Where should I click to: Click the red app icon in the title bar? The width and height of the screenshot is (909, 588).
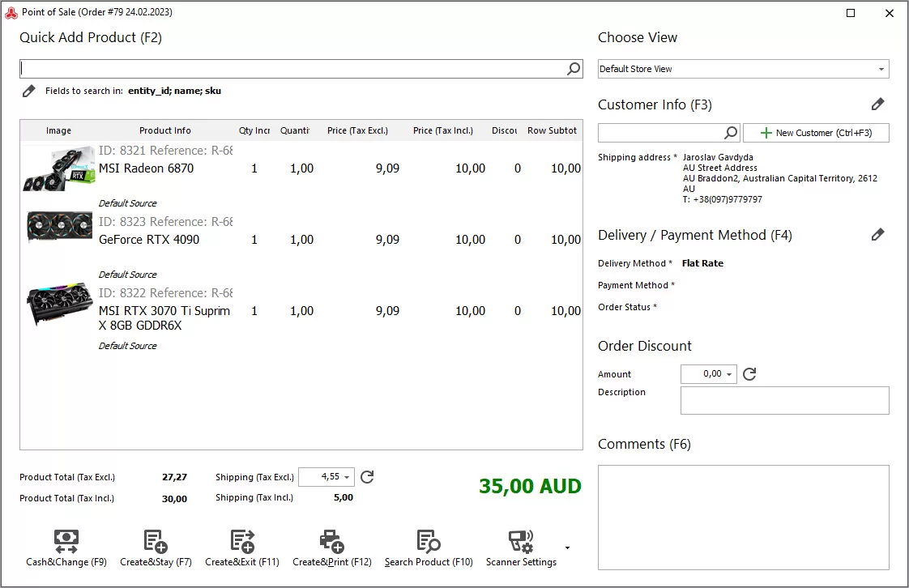11,12
